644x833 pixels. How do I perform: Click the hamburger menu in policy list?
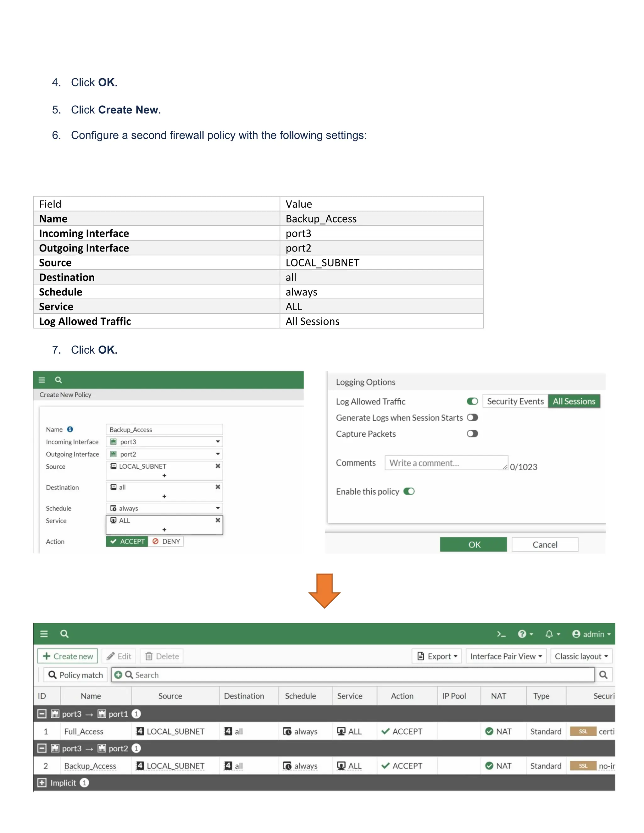pyautogui.click(x=44, y=634)
